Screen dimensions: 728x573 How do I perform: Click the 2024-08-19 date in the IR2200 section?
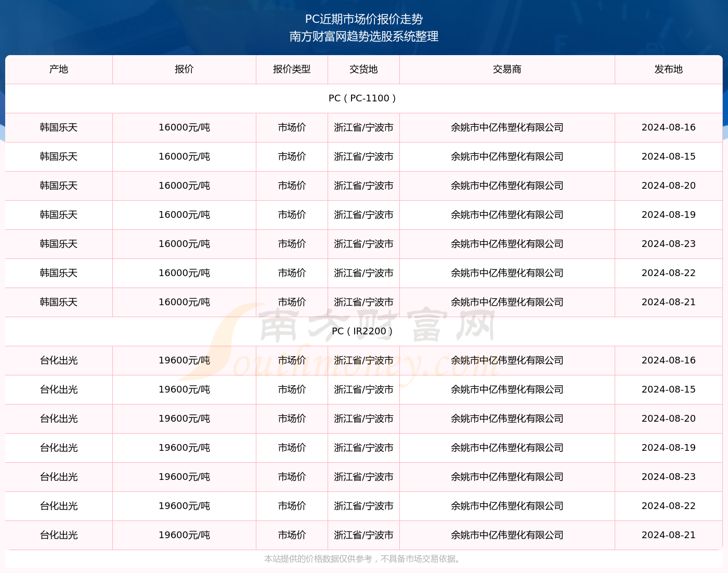(668, 448)
